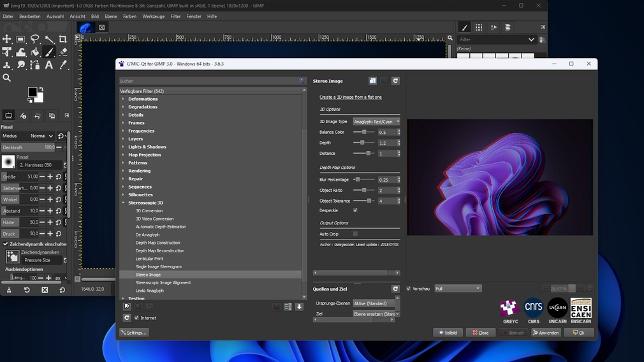Select the Text tool
The width and height of the screenshot is (644, 362).
(49, 65)
